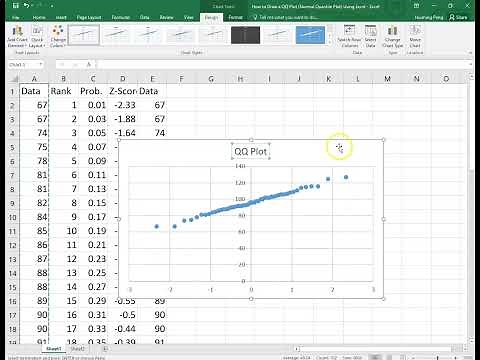Switch to Normal view icon in status bar
The image size is (480, 360).
(x=376, y=357)
